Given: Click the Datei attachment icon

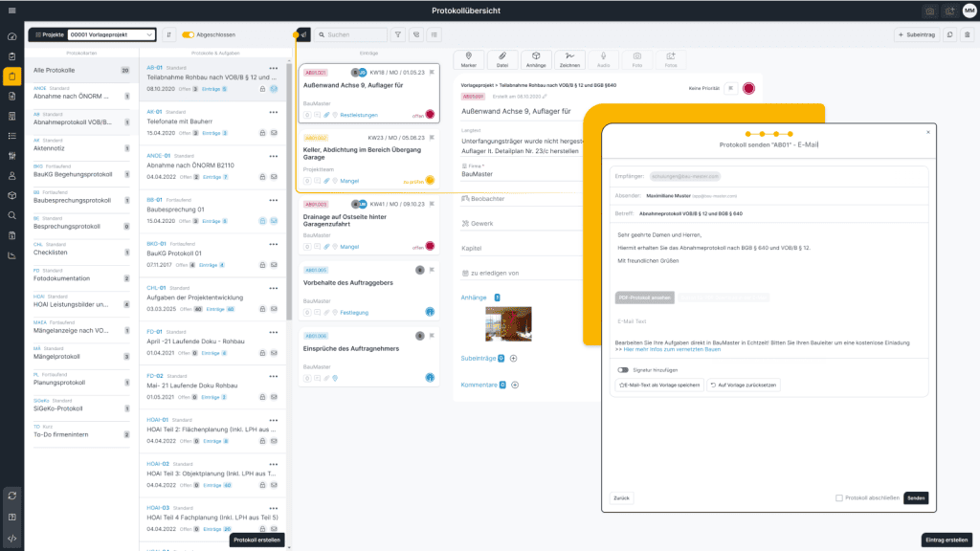Looking at the screenshot, I should coord(502,59).
